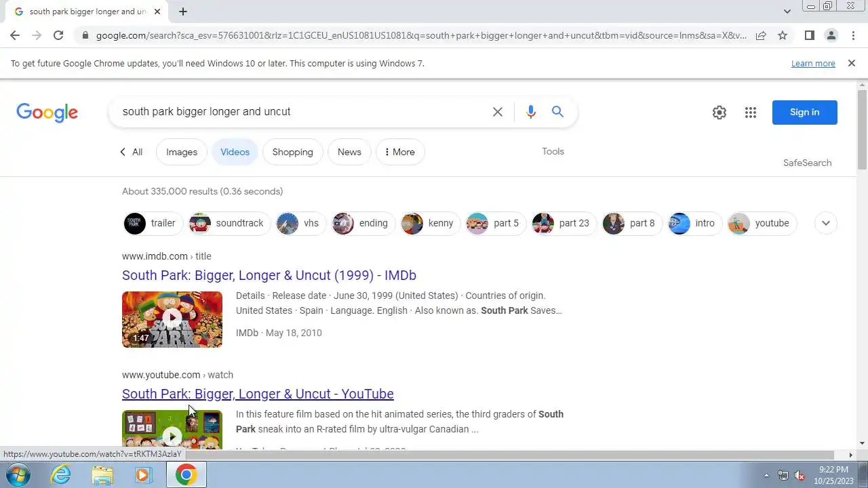Open Google quick settings gear

(719, 113)
